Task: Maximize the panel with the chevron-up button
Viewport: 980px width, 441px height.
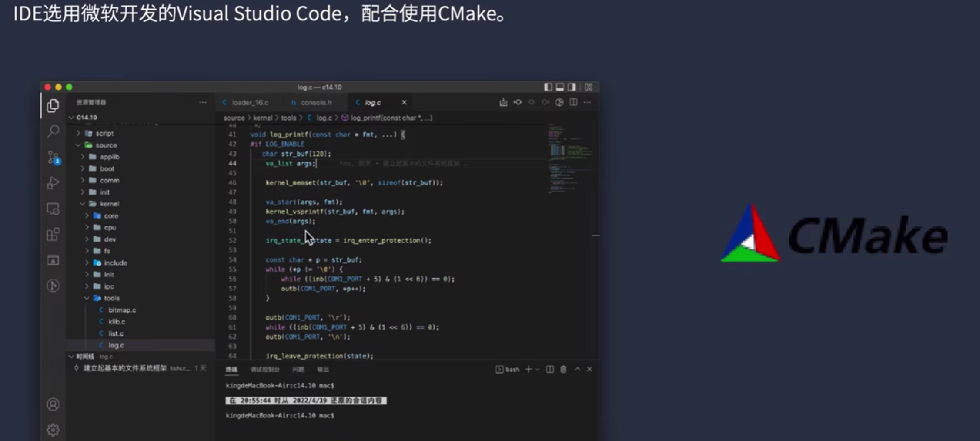Action: pyautogui.click(x=577, y=369)
